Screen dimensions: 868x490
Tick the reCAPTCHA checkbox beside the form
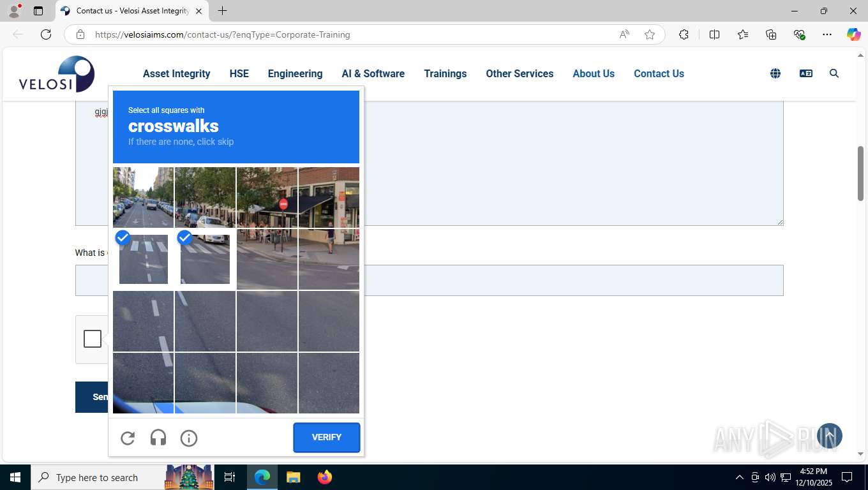93,339
